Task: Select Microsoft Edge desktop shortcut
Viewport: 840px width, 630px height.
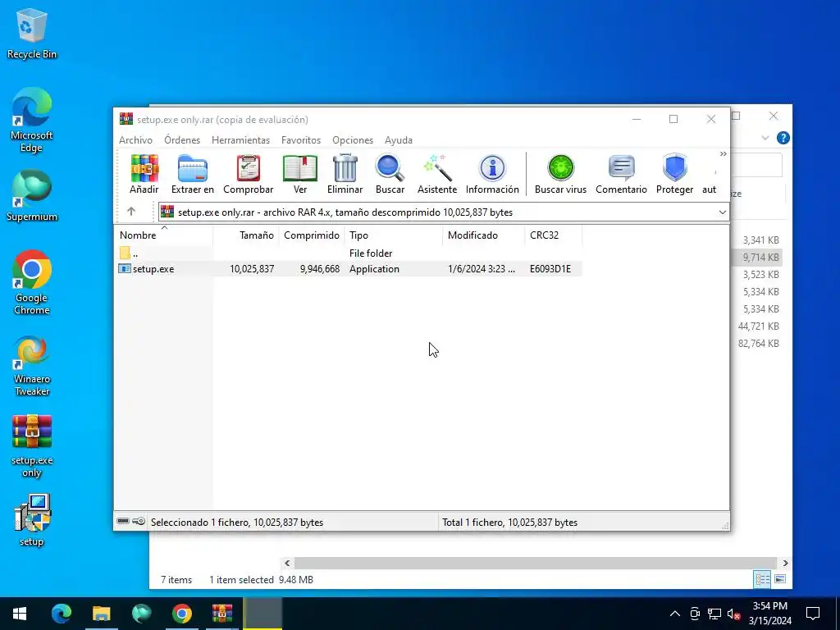Action: (32, 121)
